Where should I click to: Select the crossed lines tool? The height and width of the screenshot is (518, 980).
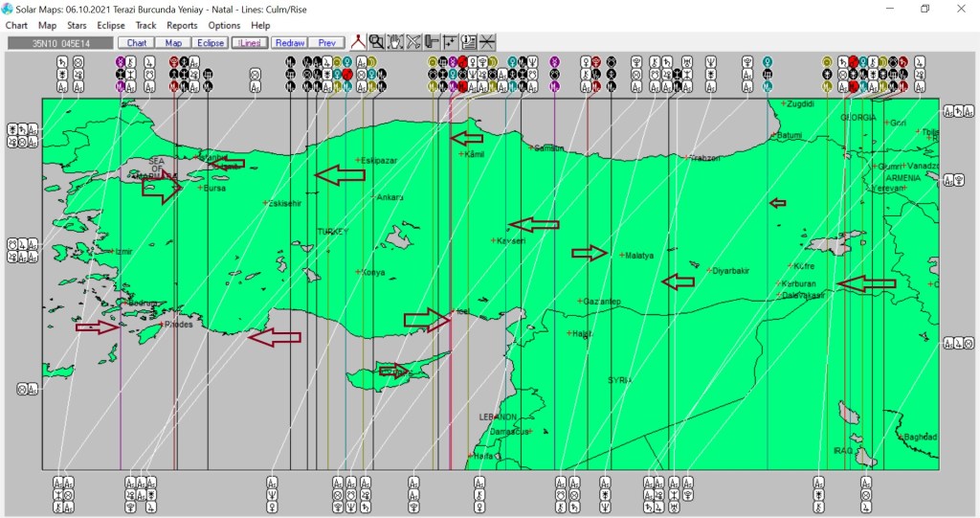(487, 42)
